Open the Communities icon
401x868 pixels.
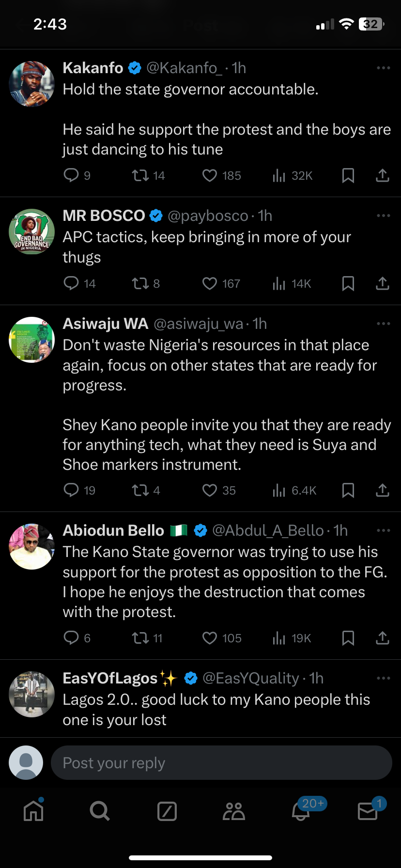234,811
